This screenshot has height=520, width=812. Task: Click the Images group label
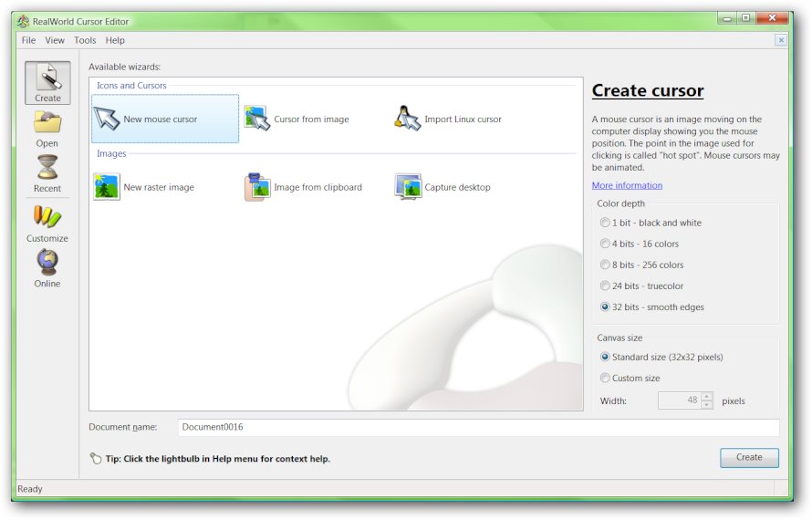111,154
